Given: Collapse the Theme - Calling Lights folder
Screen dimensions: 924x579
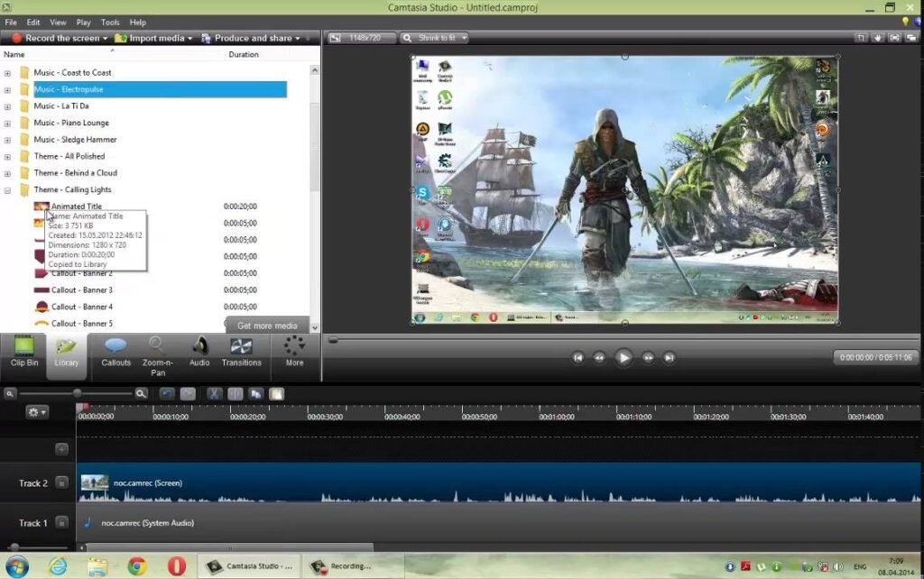Looking at the screenshot, I should pos(7,190).
